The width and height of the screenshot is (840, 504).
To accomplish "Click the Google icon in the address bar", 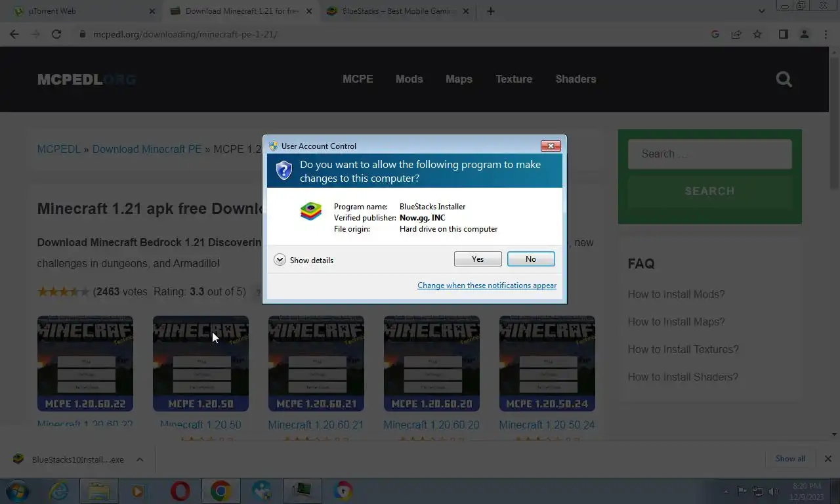I will point(715,34).
